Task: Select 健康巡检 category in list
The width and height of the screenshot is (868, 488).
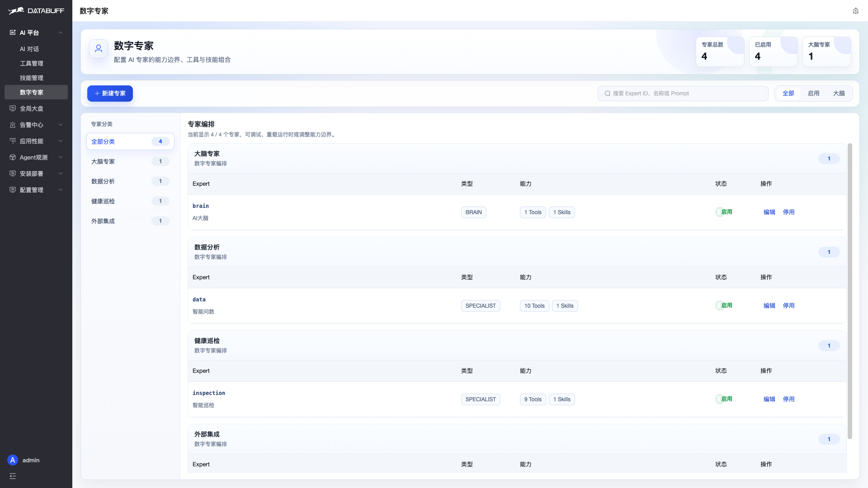Action: pyautogui.click(x=130, y=201)
